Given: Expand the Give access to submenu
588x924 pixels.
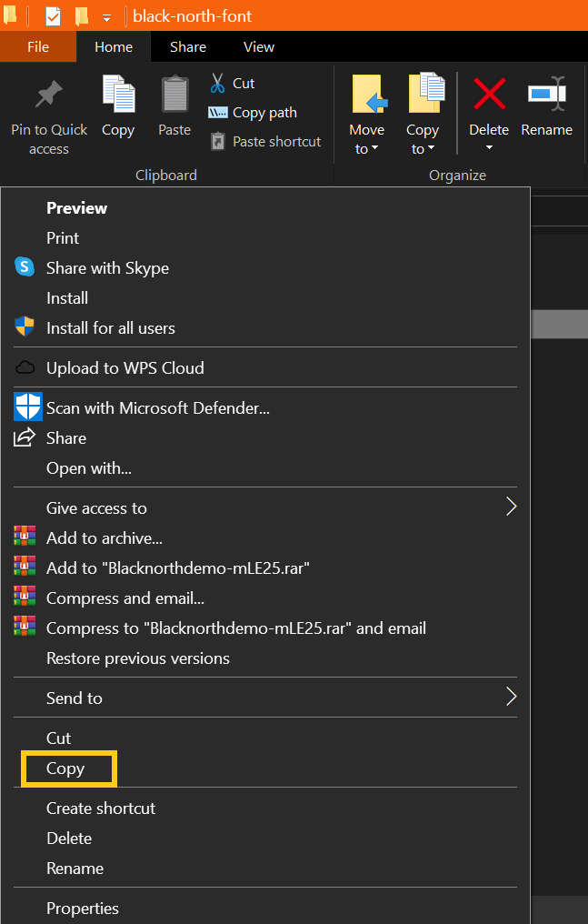Looking at the screenshot, I should tap(511, 507).
